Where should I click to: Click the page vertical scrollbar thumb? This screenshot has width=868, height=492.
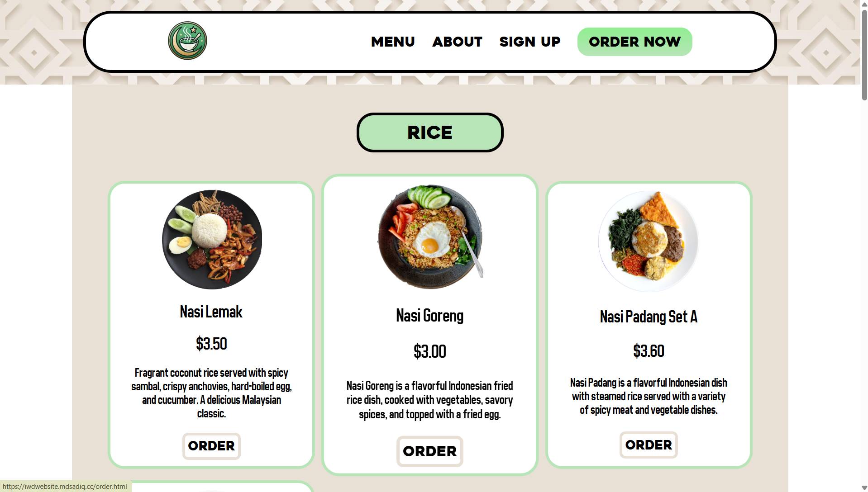(864, 54)
